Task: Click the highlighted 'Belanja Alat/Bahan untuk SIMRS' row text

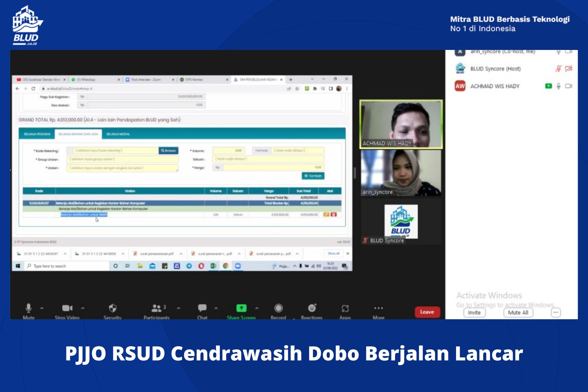Action: pyautogui.click(x=84, y=215)
